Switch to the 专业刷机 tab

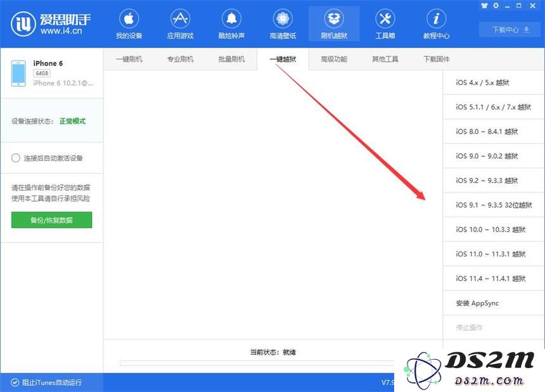click(180, 59)
